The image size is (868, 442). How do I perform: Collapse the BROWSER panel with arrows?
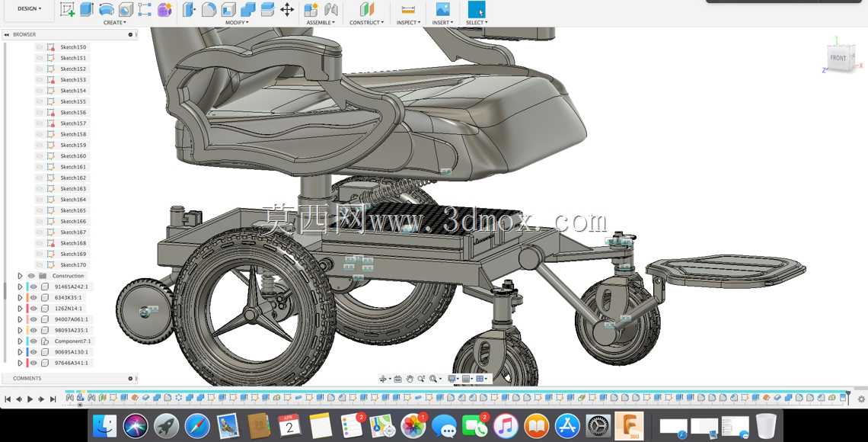(6, 34)
